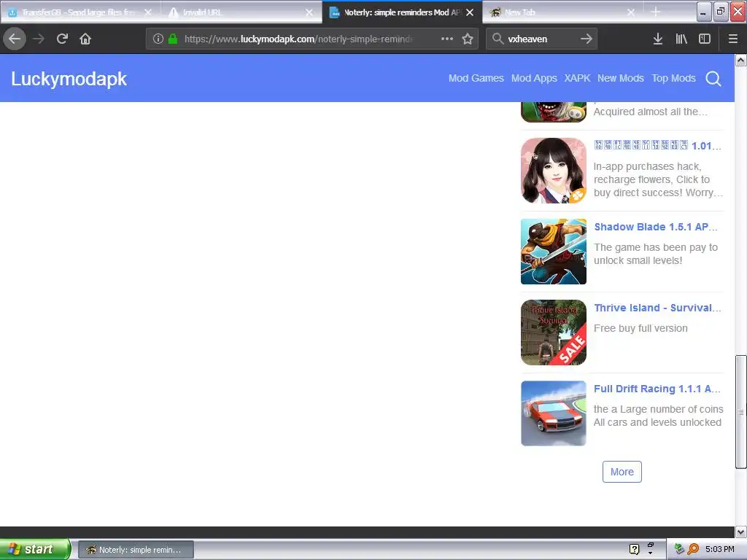Click the Thrive Island SALE thumbnail
This screenshot has height=560, width=747.
[554, 332]
